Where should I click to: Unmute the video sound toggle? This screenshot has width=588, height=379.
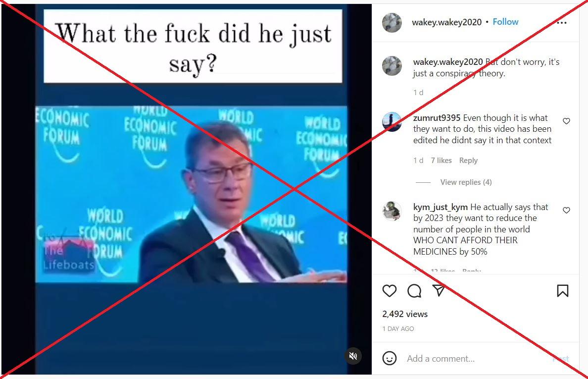[x=353, y=356]
